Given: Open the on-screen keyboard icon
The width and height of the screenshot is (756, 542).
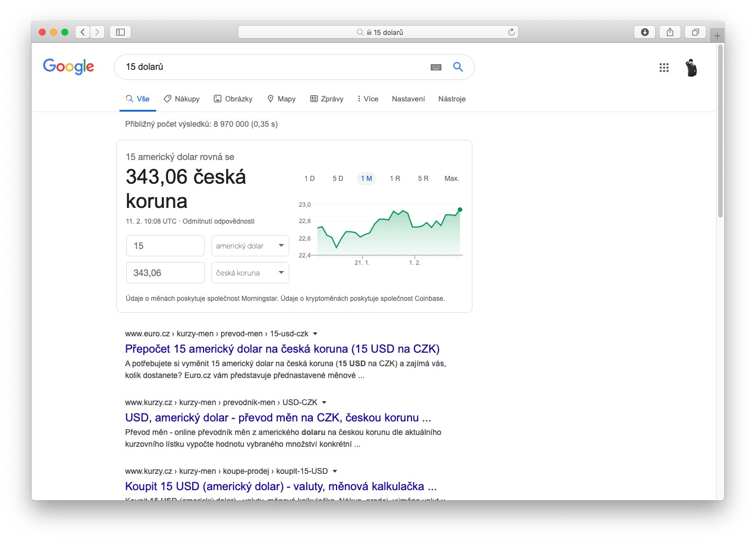Looking at the screenshot, I should click(x=436, y=67).
